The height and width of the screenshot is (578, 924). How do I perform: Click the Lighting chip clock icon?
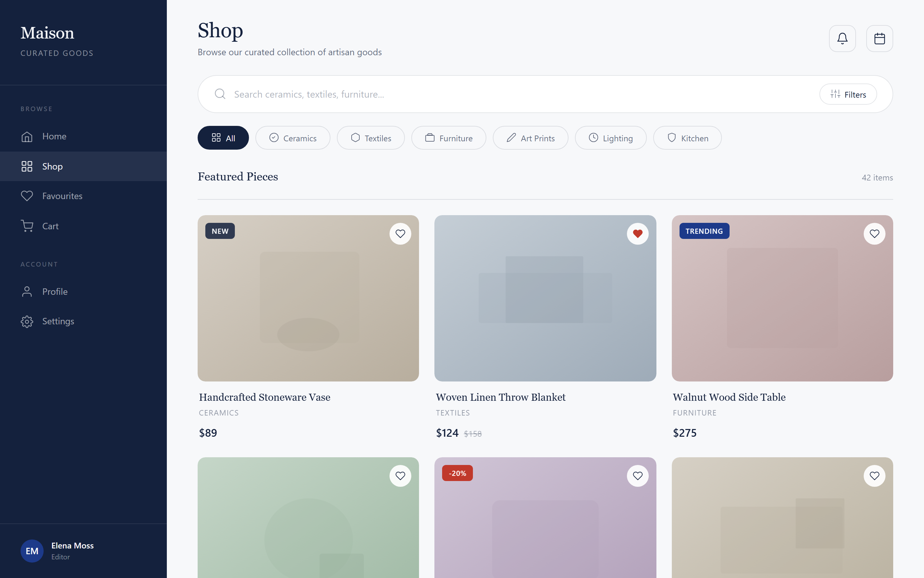tap(593, 138)
